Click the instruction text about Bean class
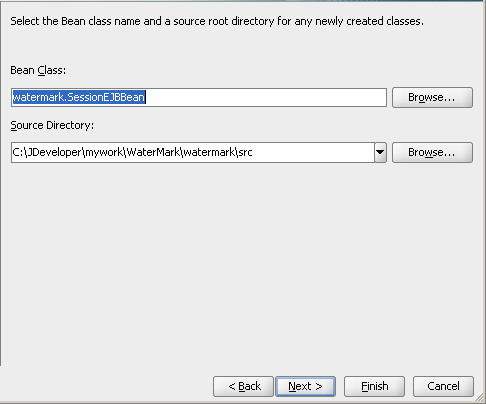Image resolution: width=486 pixels, height=404 pixels. pyautogui.click(x=217, y=21)
